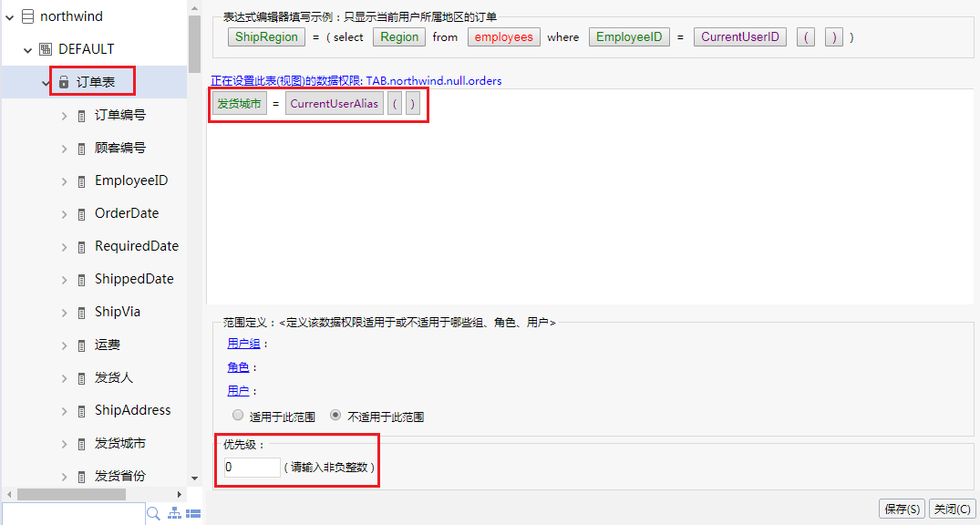Expand the 运费 field
The height and width of the screenshot is (525, 980).
pyautogui.click(x=64, y=345)
